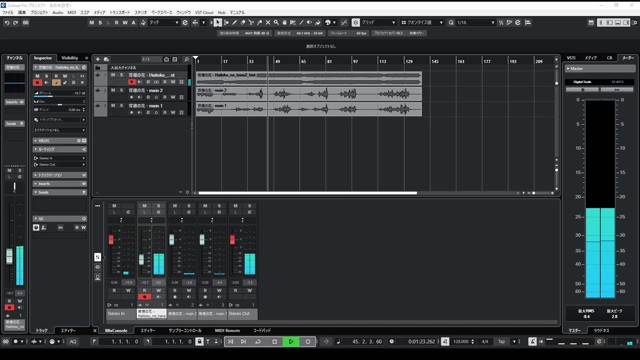Viewport: 640px width, 360px height.
Task: Disable record on first audio track
Action: [131, 82]
